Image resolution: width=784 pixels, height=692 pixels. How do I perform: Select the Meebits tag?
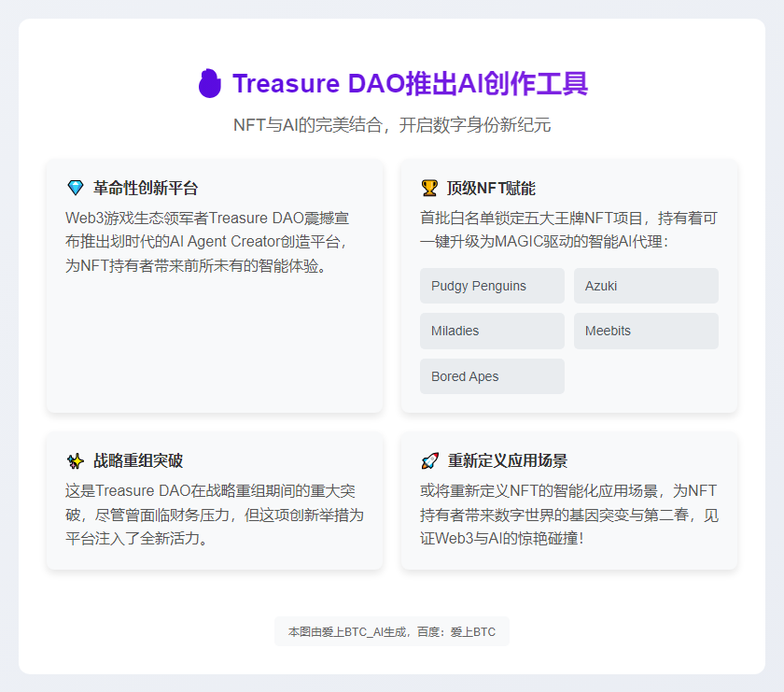point(646,331)
